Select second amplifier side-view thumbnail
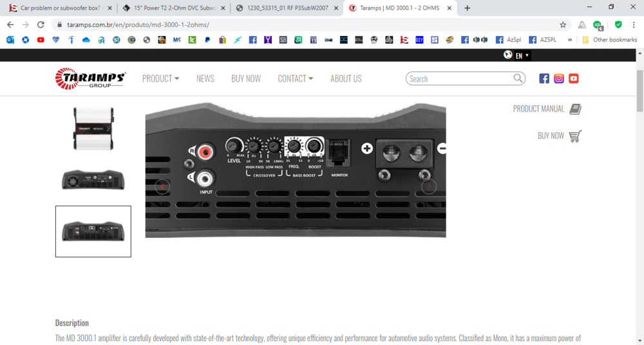The height and width of the screenshot is (345, 644). (x=93, y=180)
